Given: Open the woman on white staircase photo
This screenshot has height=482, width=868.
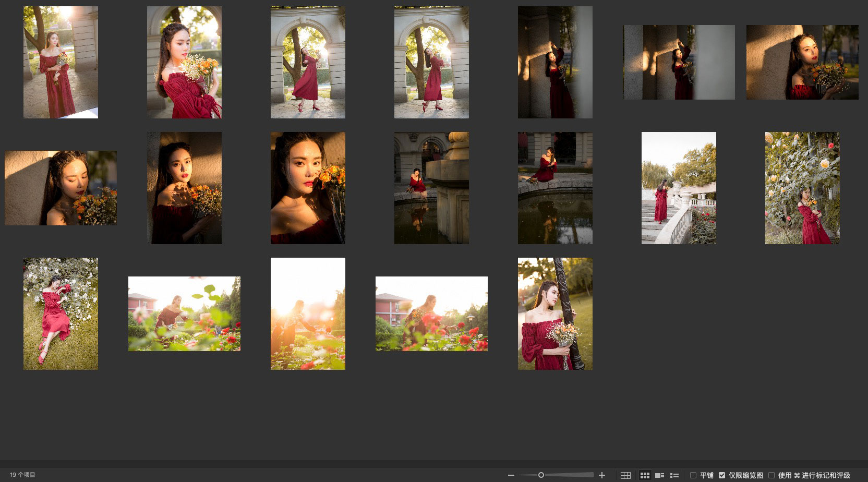Looking at the screenshot, I should (679, 188).
